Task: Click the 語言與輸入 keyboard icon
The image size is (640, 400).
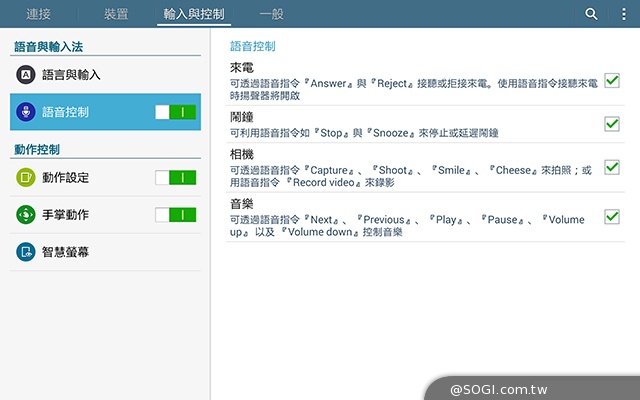Action: tap(26, 75)
